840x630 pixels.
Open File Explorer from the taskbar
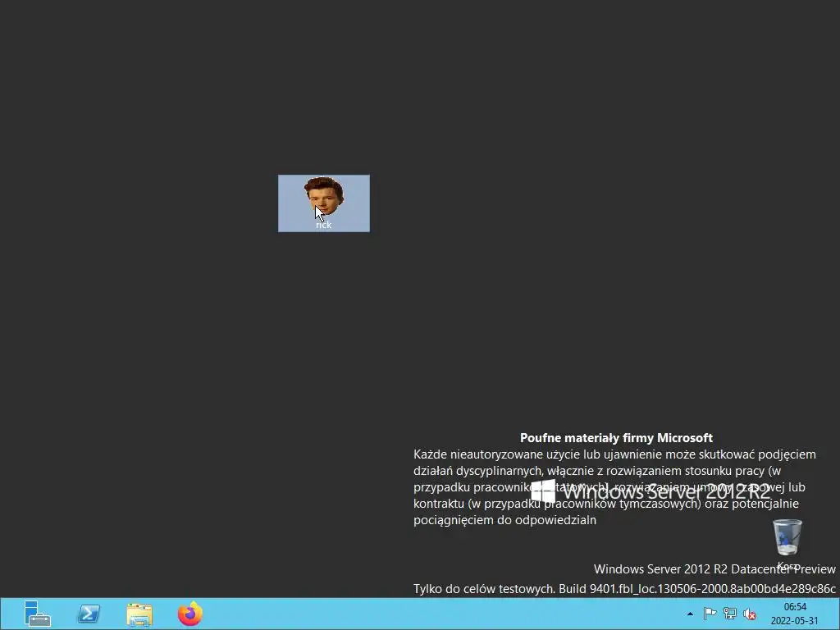pyautogui.click(x=139, y=614)
